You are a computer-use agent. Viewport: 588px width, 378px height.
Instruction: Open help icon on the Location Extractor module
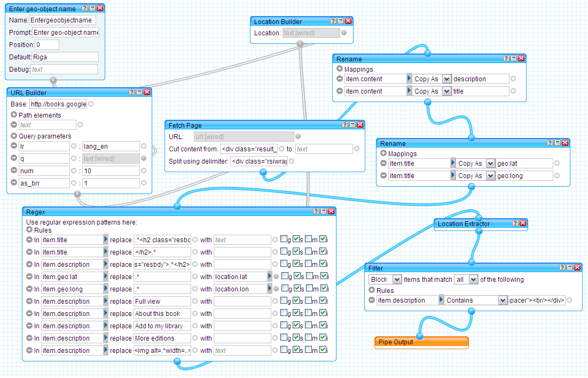point(515,223)
